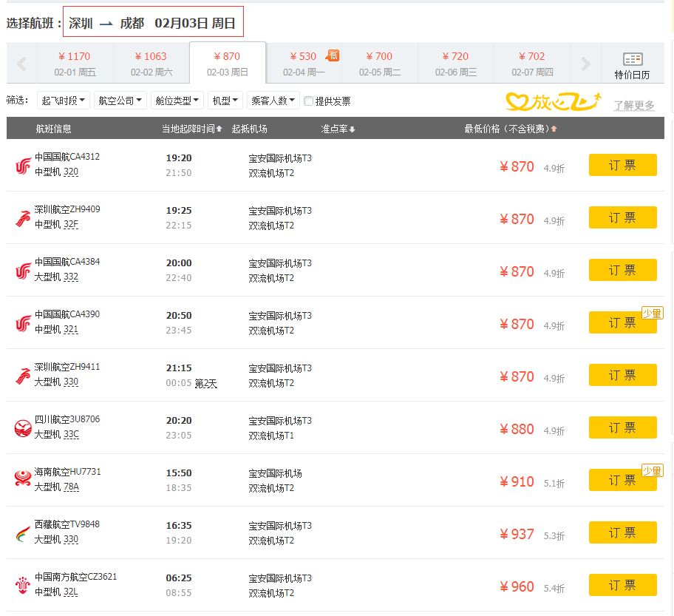Book ticket for Tibet Airlines TV9848
This screenshot has height=616, width=674.
click(622, 532)
